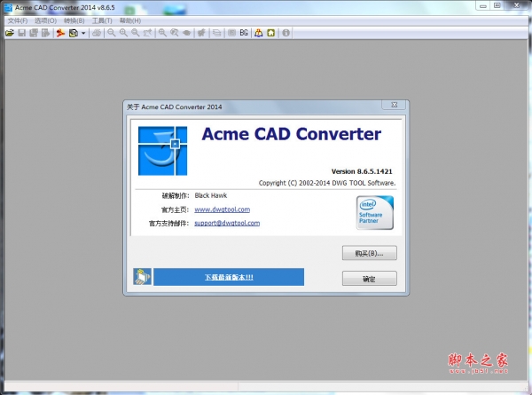Click the support@dwgtool.com email link
The width and height of the screenshot is (532, 395).
click(x=227, y=223)
